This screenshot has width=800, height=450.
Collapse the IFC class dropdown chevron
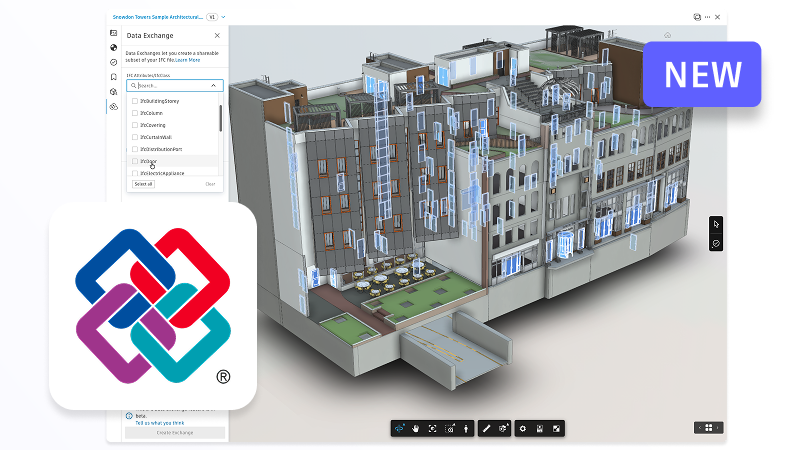click(214, 86)
